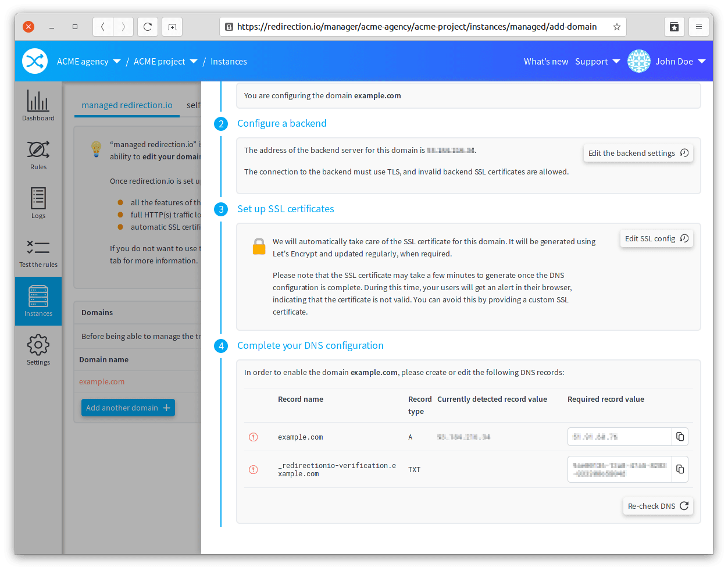Copy the A record required value
The width and height of the screenshot is (728, 571).
coord(680,437)
